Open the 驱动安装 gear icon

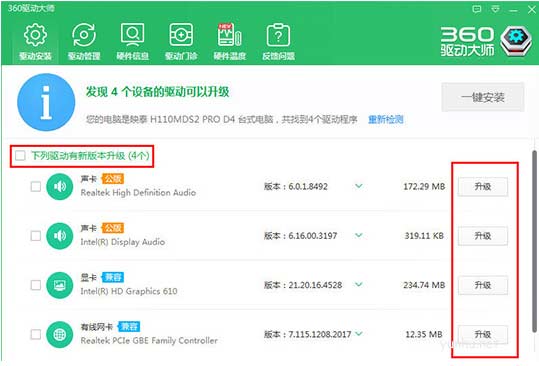click(35, 34)
